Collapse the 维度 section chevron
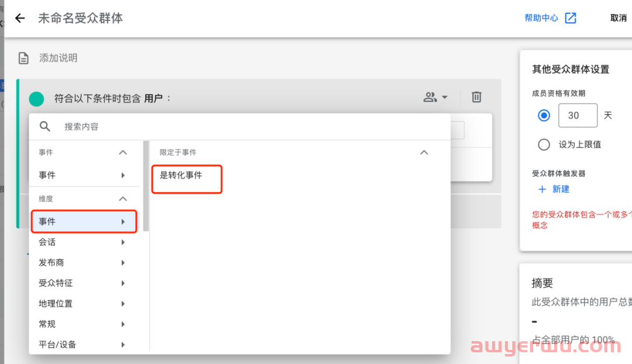The image size is (632, 364). point(123,199)
